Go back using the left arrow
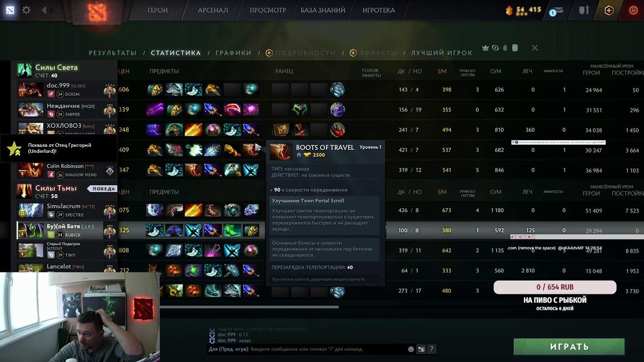Viewport: 644px width, 362px height. tap(44, 10)
